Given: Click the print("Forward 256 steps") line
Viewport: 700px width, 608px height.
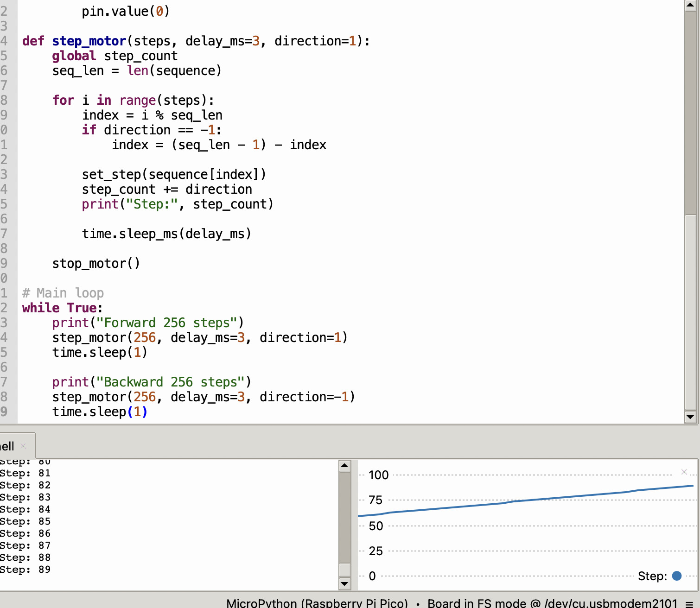Looking at the screenshot, I should click(x=148, y=323).
